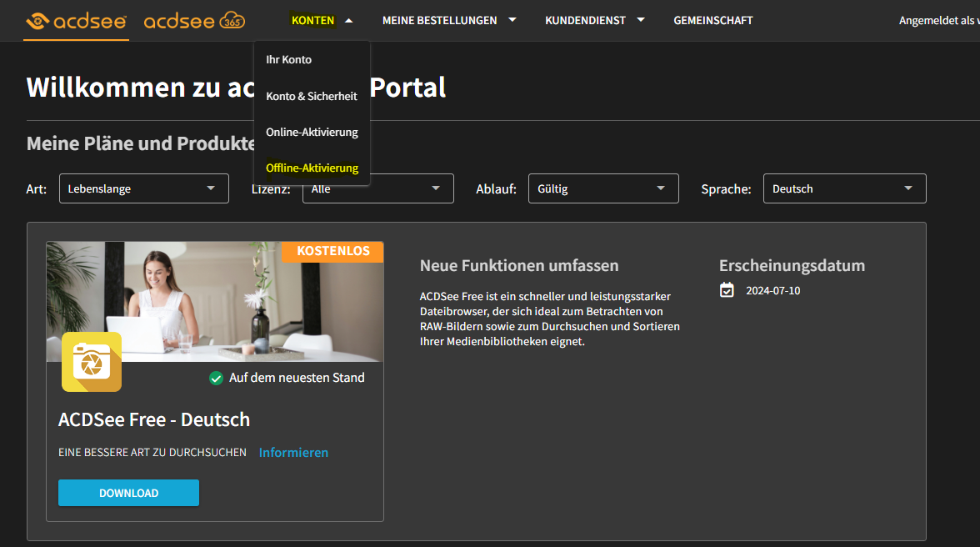Collapse the KONTEN menu
Screen dimensions: 980x547
pos(313,21)
